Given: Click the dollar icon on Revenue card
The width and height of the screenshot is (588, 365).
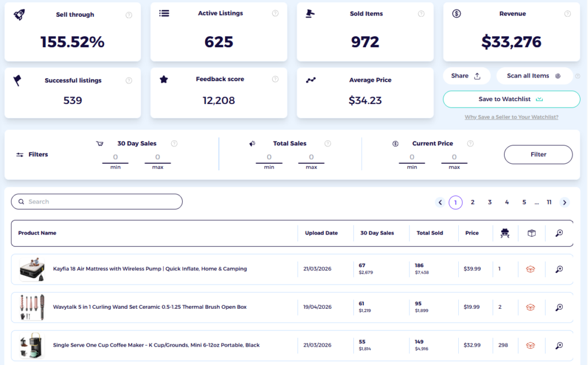Looking at the screenshot, I should point(457,14).
